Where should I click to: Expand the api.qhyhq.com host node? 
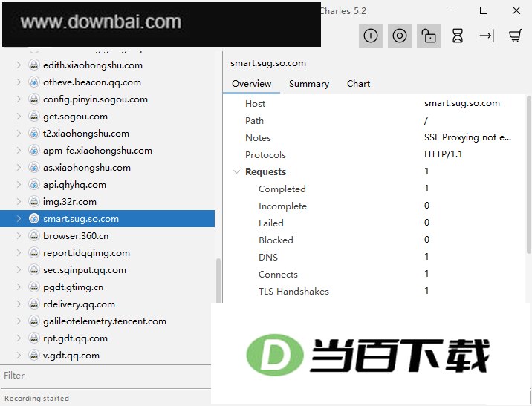(19, 185)
